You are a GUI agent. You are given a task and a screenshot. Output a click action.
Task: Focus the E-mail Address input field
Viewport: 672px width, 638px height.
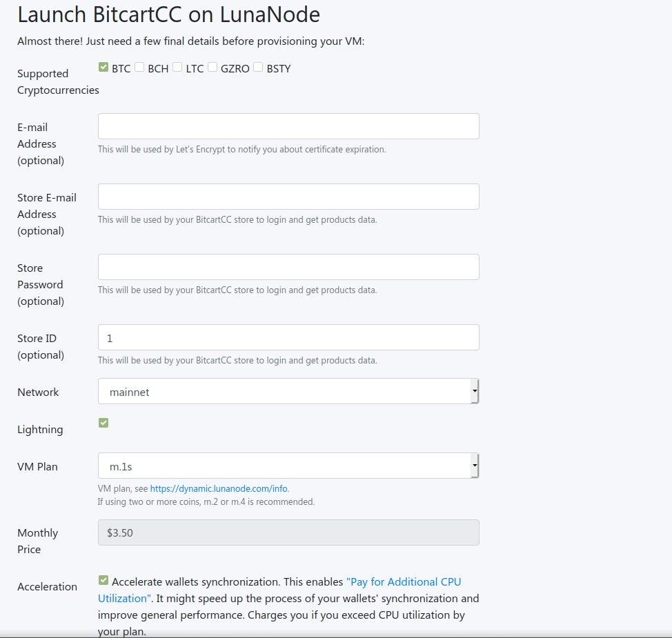coord(288,126)
